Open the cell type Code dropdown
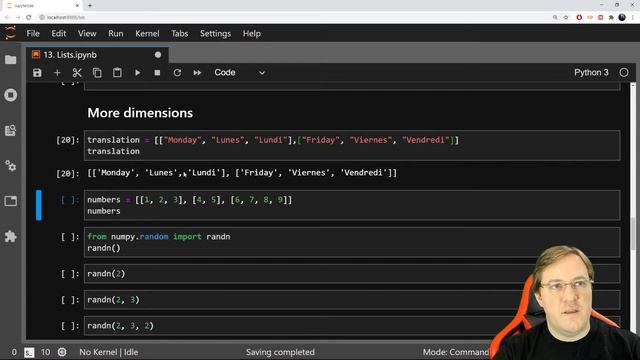Viewport: 640px width, 360px height. [240, 73]
